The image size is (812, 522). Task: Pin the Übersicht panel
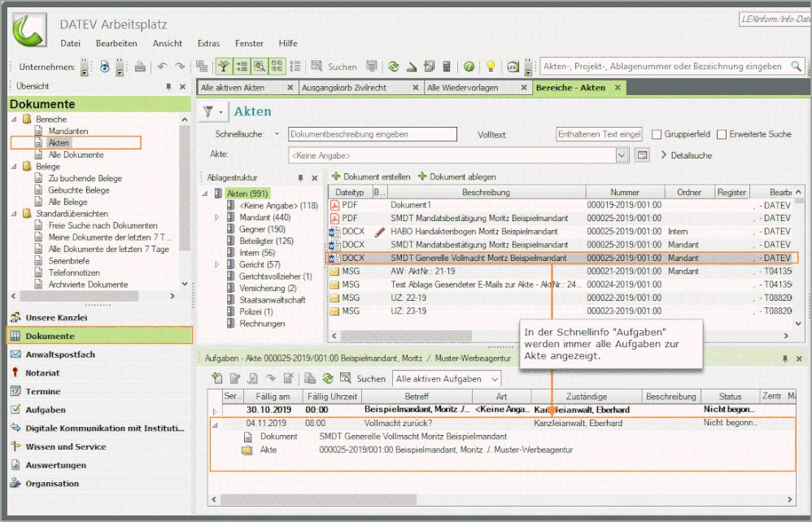tap(168, 87)
